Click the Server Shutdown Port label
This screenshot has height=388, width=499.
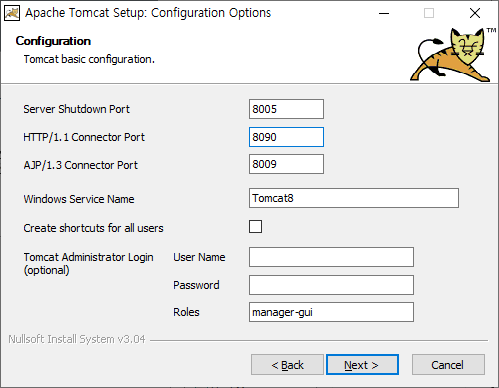(76, 109)
